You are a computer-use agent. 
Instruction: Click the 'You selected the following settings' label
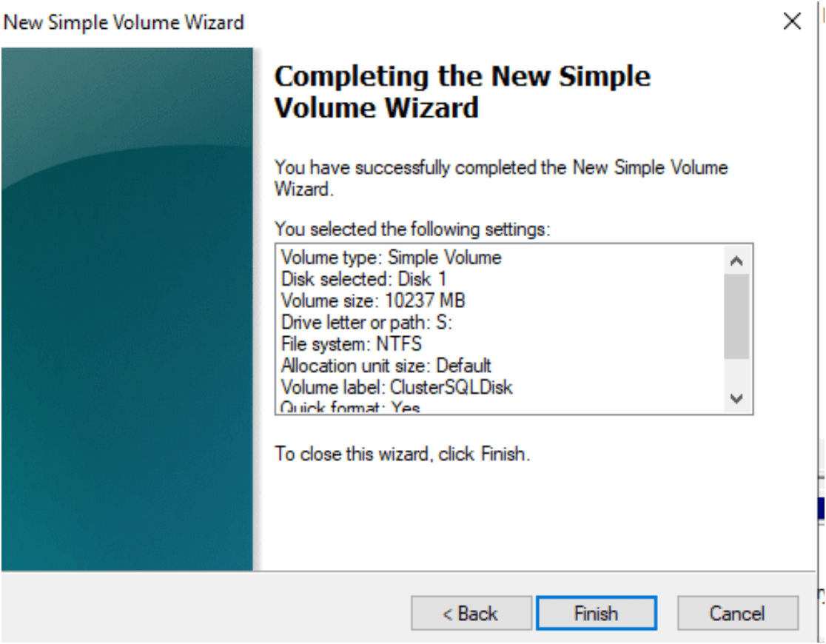click(x=412, y=229)
